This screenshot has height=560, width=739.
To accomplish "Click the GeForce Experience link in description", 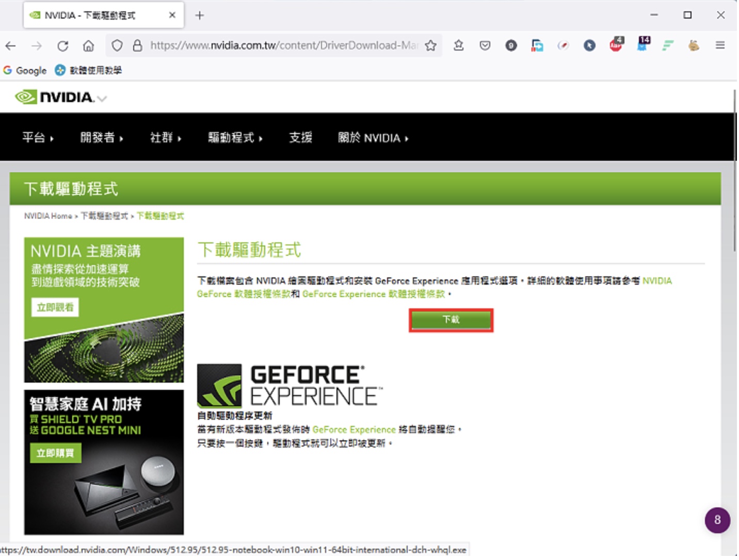I will tap(354, 430).
